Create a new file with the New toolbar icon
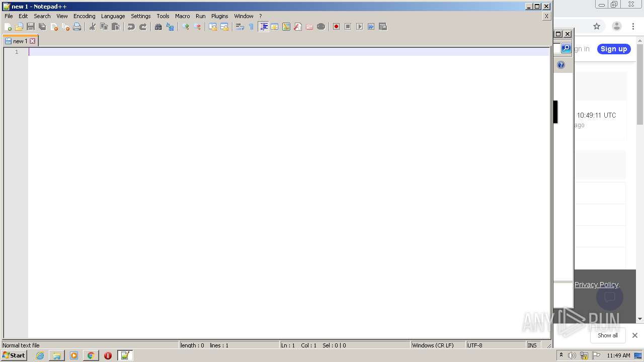 click(8, 27)
